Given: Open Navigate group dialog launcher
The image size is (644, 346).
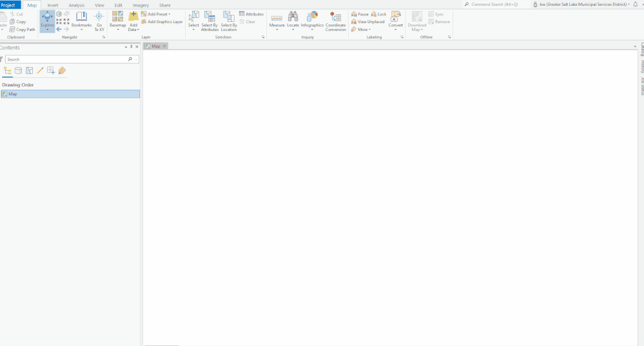Looking at the screenshot, I should click(x=104, y=37).
